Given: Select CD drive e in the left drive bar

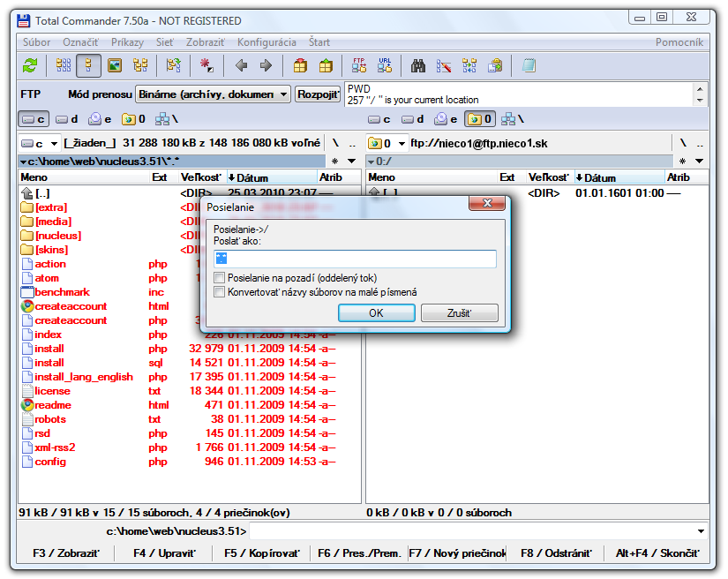Looking at the screenshot, I should coord(101,119).
